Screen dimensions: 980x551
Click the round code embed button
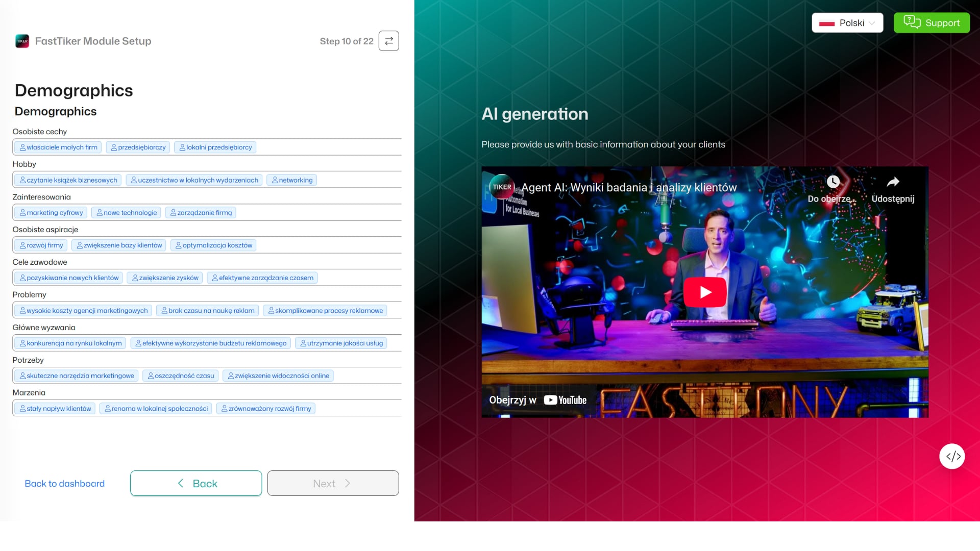pyautogui.click(x=952, y=456)
